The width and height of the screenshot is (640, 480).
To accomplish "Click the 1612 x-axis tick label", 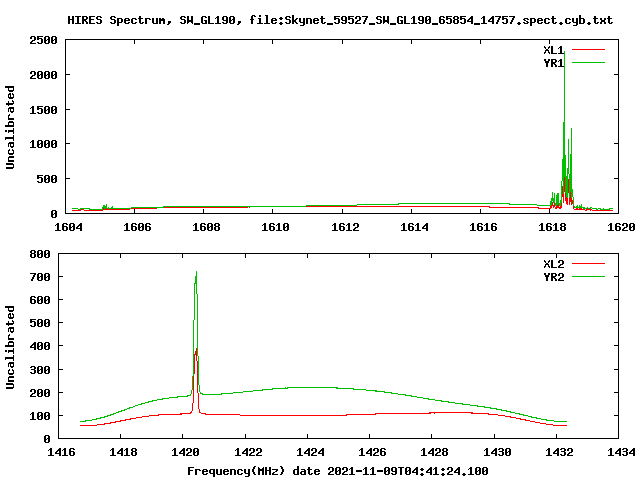I will tap(345, 227).
